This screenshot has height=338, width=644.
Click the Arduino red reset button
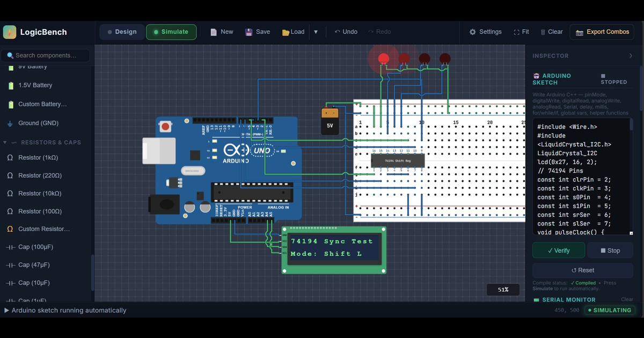coord(166,127)
